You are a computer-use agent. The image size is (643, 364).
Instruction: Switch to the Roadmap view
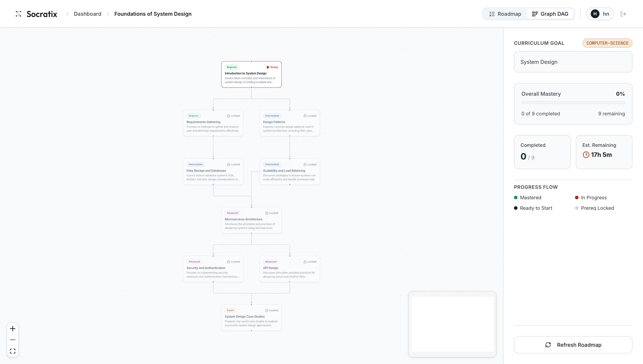(x=505, y=14)
